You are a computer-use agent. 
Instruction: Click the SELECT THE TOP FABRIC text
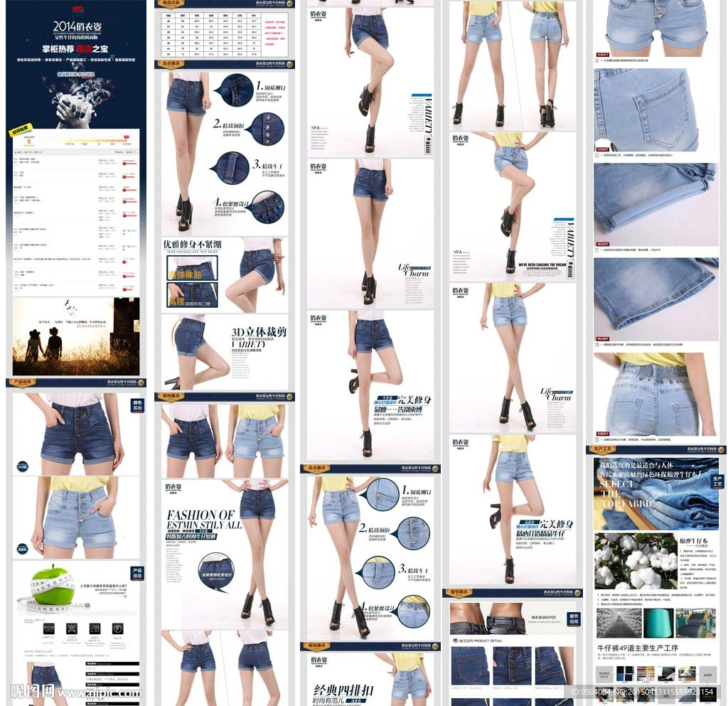[x=627, y=494]
